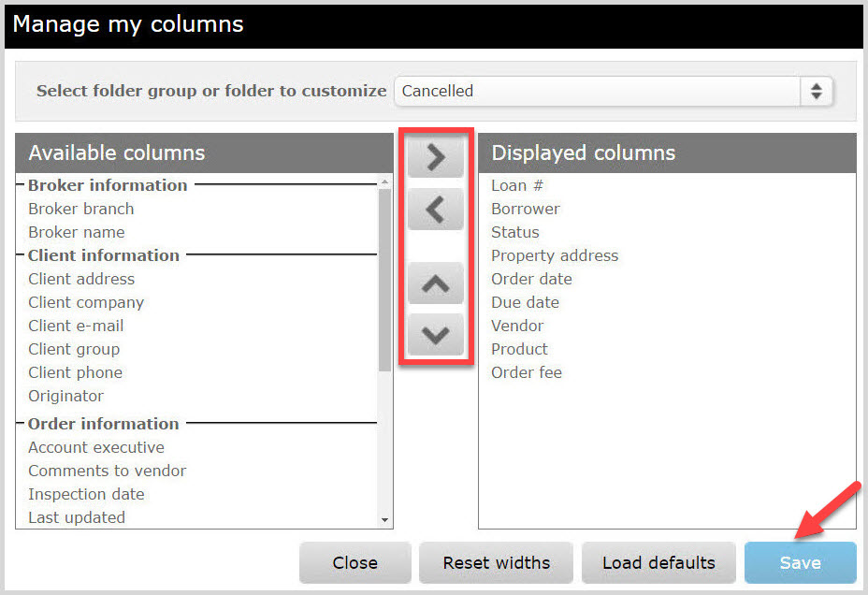Click the dropdown stepper arrows beside Cancelled
Image resolution: width=868 pixels, height=595 pixels.
point(816,92)
